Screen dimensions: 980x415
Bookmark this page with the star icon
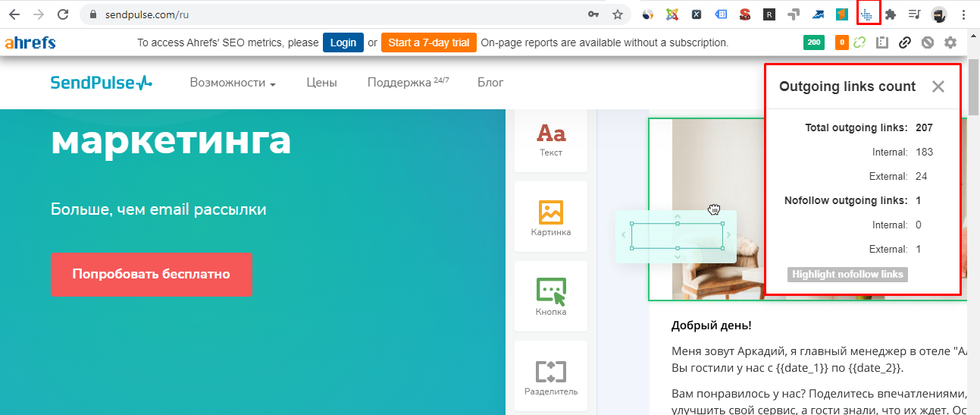pos(618,14)
